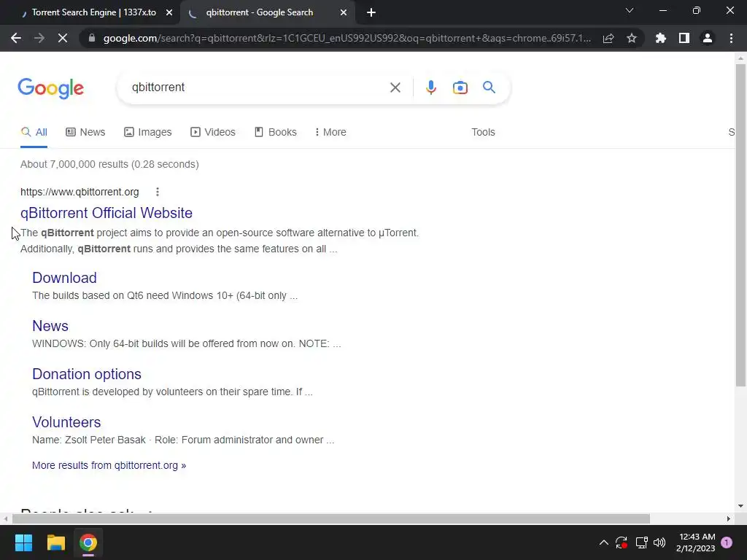Click the Chrome address bar URL
The height and width of the screenshot is (560, 747).
click(347, 38)
